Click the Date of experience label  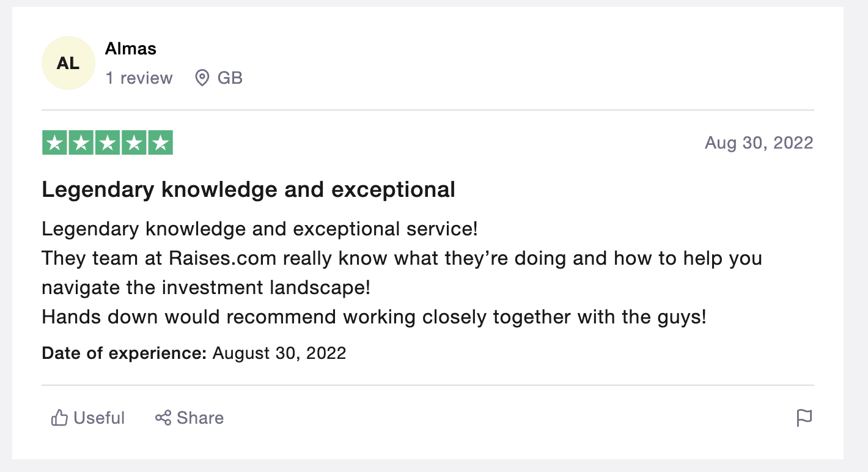124,353
